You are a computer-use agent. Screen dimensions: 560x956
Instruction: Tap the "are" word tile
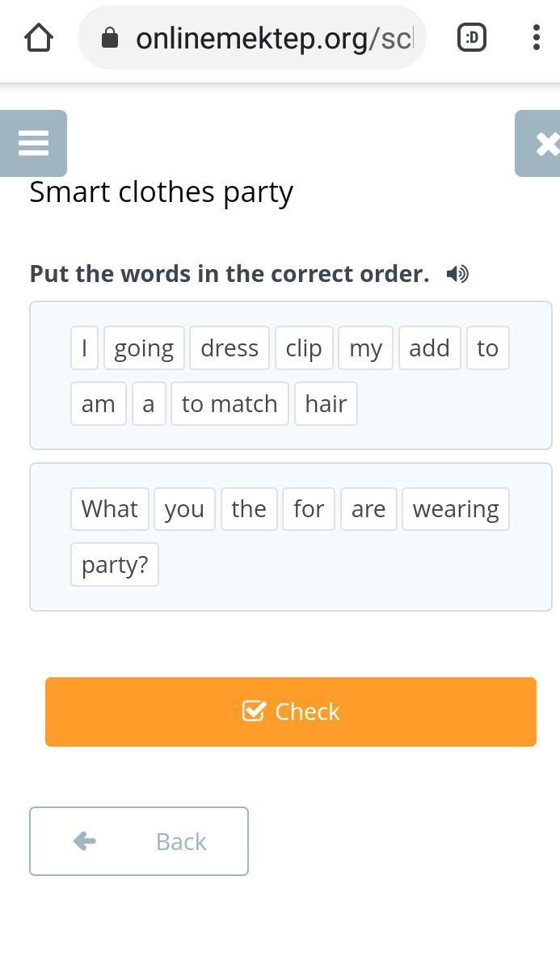pos(368,509)
